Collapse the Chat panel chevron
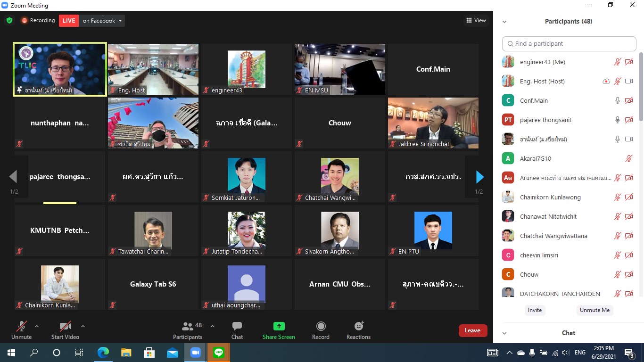Viewport: 644px width, 362px height. tap(504, 333)
